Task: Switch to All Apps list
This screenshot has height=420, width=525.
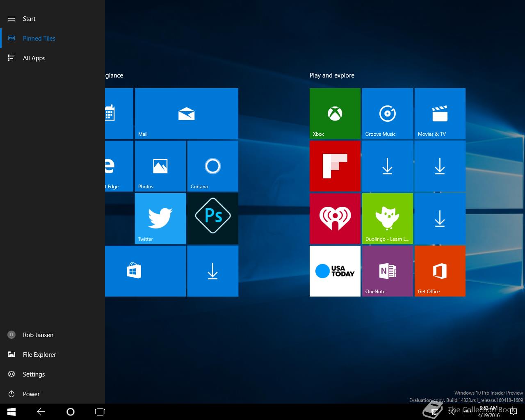Action: coord(52,58)
